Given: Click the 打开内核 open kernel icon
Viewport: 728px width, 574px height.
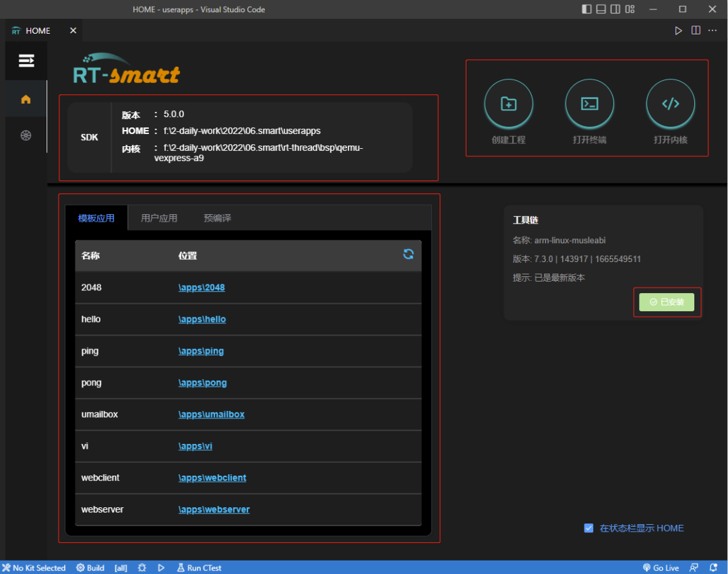Looking at the screenshot, I should click(670, 104).
